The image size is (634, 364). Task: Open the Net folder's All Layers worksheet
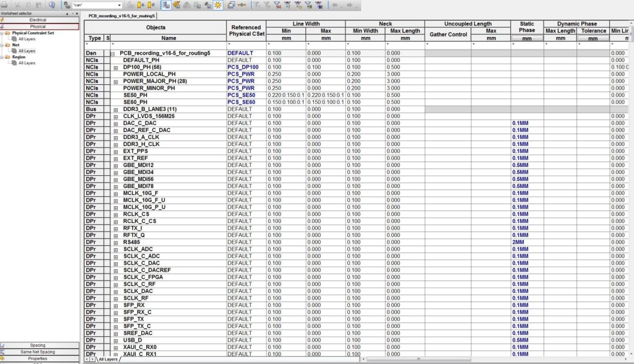coord(27,51)
